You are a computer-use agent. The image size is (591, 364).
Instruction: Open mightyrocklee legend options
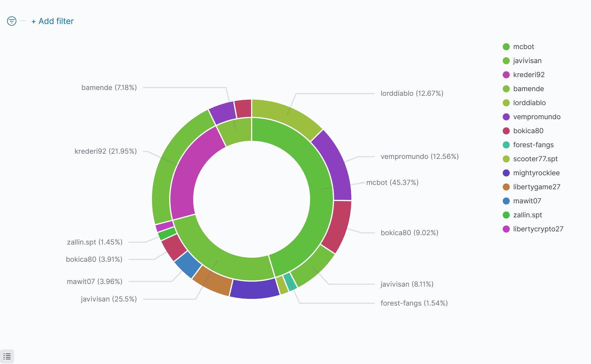536,173
